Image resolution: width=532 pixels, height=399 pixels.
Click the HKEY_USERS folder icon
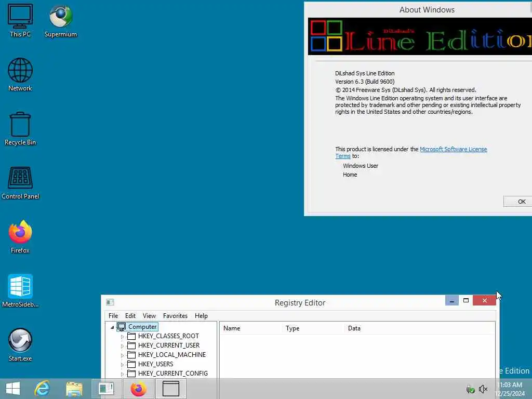(131, 364)
